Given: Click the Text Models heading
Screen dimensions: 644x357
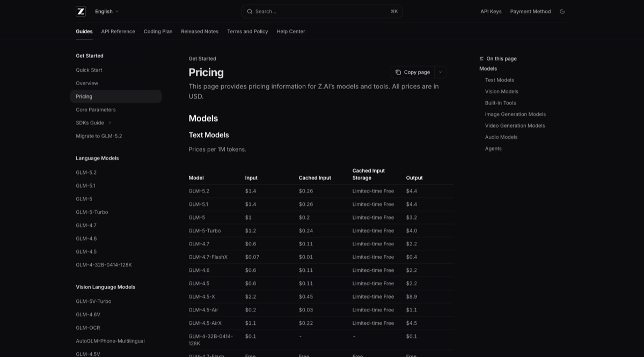Looking at the screenshot, I should pos(209,135).
